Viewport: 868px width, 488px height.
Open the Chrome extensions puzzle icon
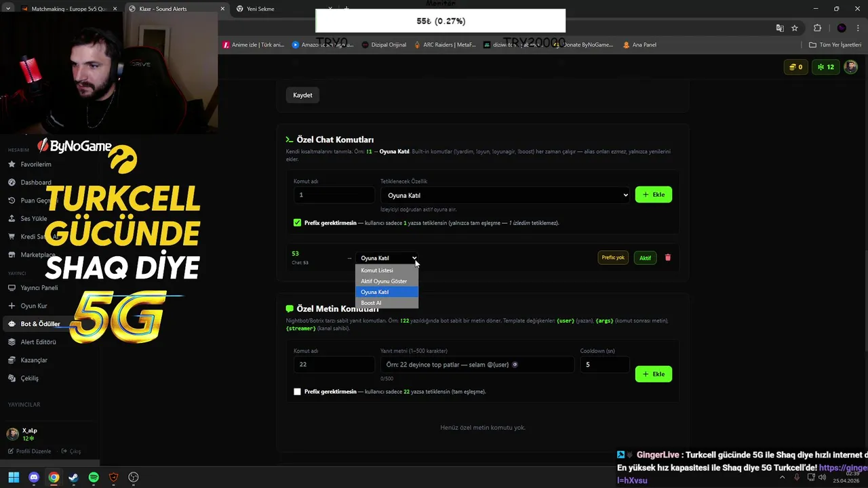pos(817,28)
